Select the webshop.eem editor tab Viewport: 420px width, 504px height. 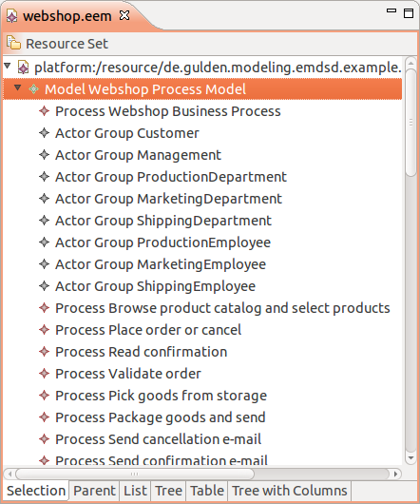tap(67, 16)
